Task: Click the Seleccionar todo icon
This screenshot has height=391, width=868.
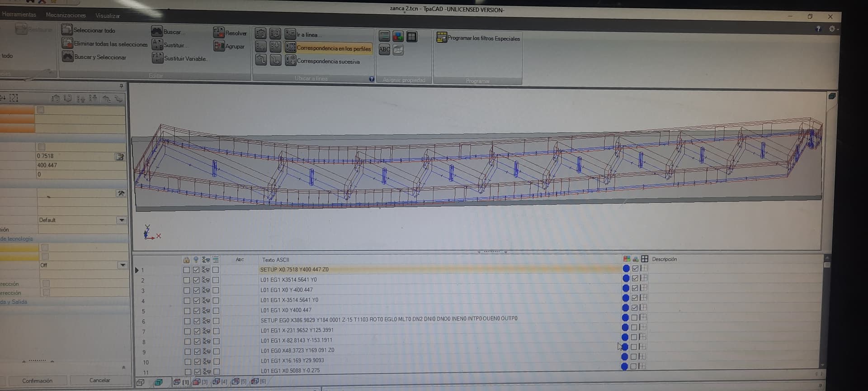Action: (67, 30)
